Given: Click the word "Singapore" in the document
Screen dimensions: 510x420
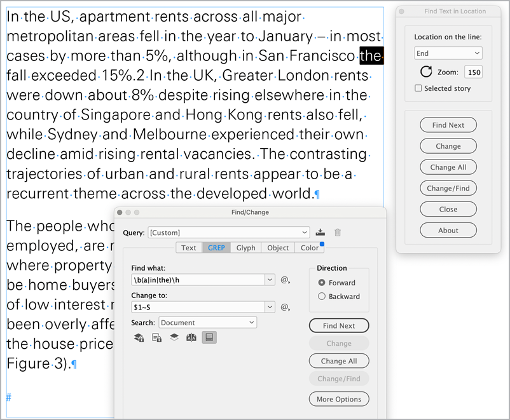Looking at the screenshot, I should pyautogui.click(x=115, y=115).
